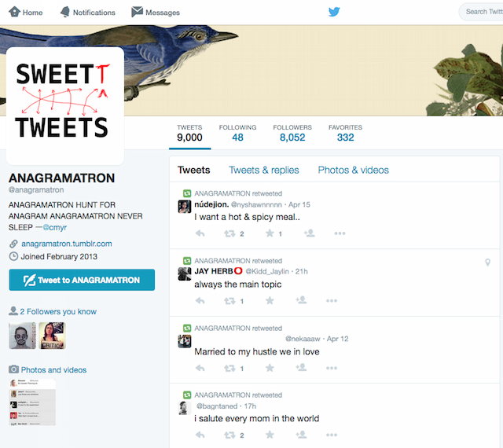Follow the author of 'hot & spicy meal' tweet

[x=309, y=233]
